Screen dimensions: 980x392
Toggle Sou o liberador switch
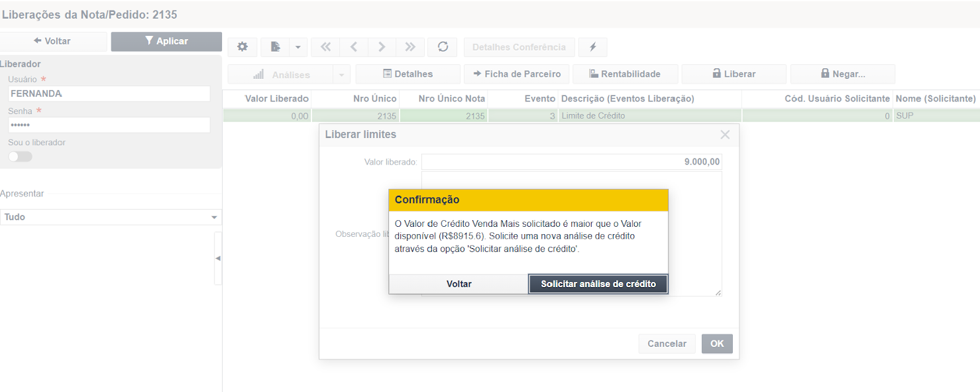tap(20, 157)
